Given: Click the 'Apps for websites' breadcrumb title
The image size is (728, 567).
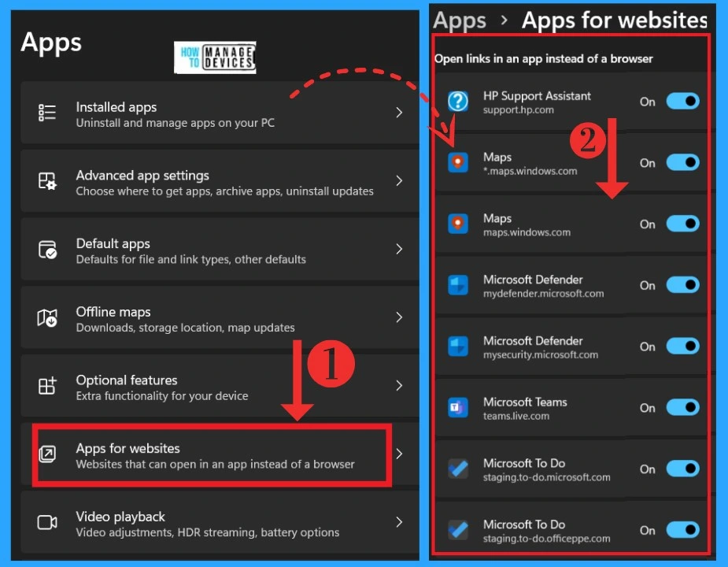Looking at the screenshot, I should [614, 20].
